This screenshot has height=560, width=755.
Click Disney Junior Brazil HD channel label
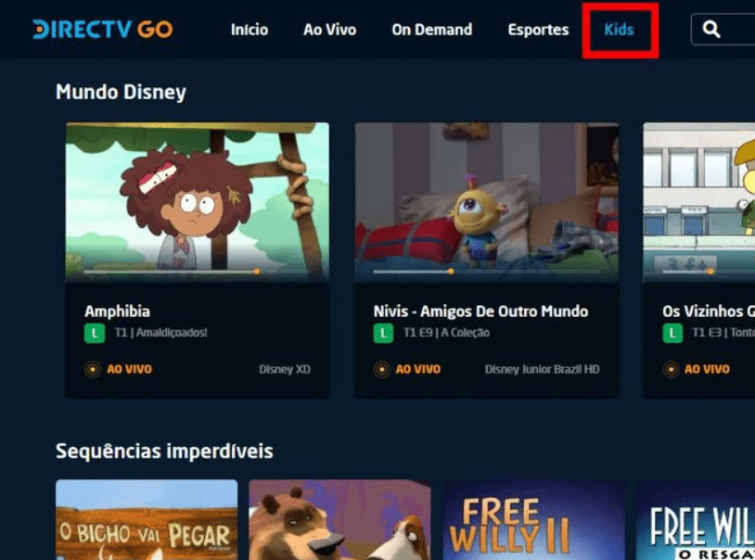click(543, 369)
